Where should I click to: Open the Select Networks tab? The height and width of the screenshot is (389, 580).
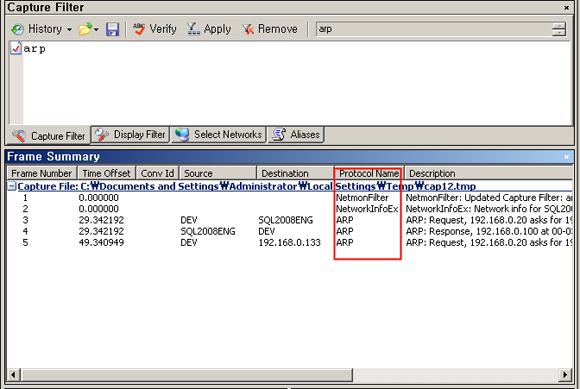[219, 134]
